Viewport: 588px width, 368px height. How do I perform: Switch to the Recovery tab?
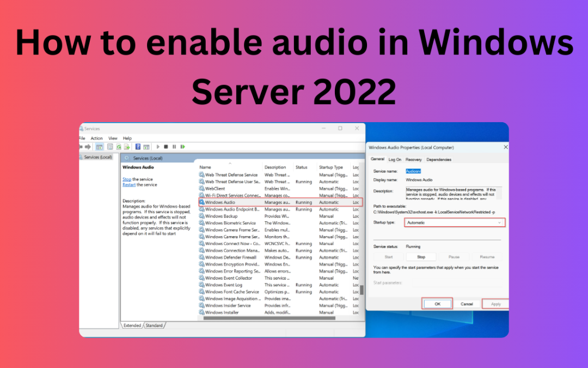[x=413, y=159]
